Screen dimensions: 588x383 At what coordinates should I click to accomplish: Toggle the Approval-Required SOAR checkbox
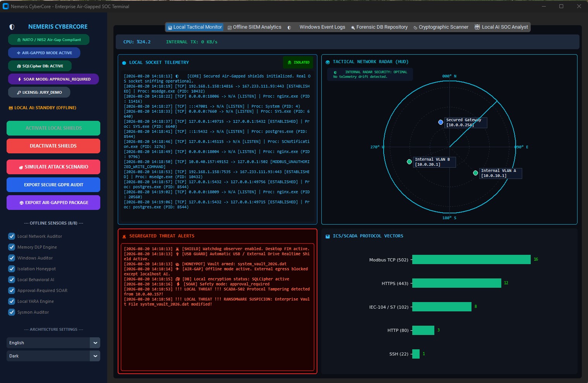tap(12, 290)
